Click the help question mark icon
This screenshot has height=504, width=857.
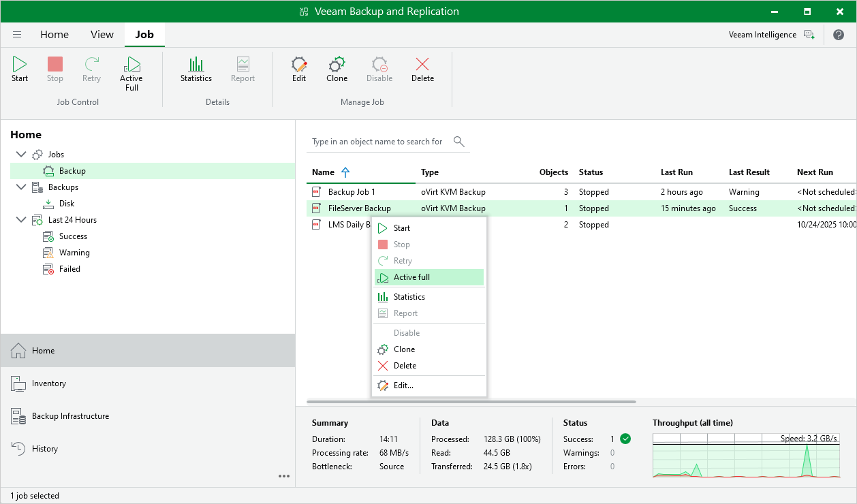(x=839, y=35)
